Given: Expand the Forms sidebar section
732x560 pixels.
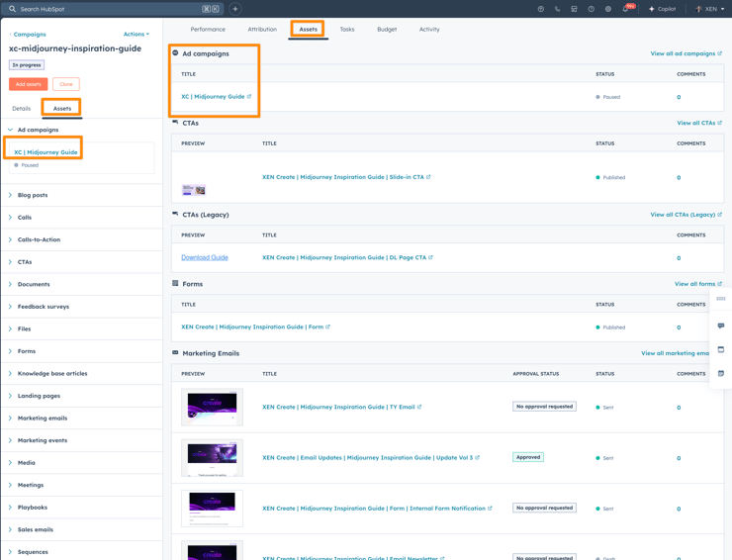Looking at the screenshot, I should point(27,351).
